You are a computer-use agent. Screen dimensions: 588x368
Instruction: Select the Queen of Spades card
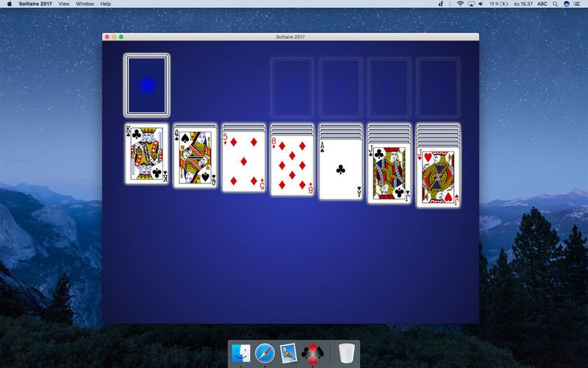point(195,158)
